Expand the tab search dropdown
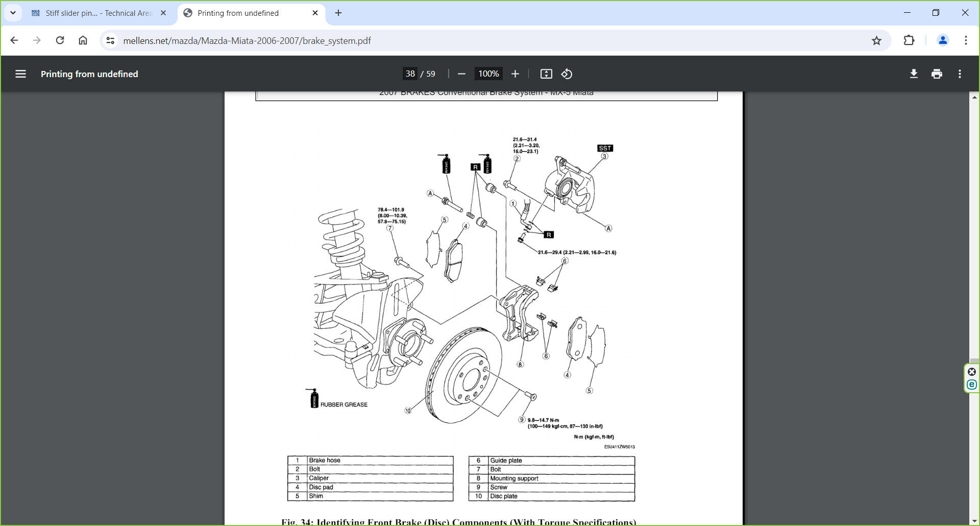Image resolution: width=980 pixels, height=526 pixels. point(13,13)
